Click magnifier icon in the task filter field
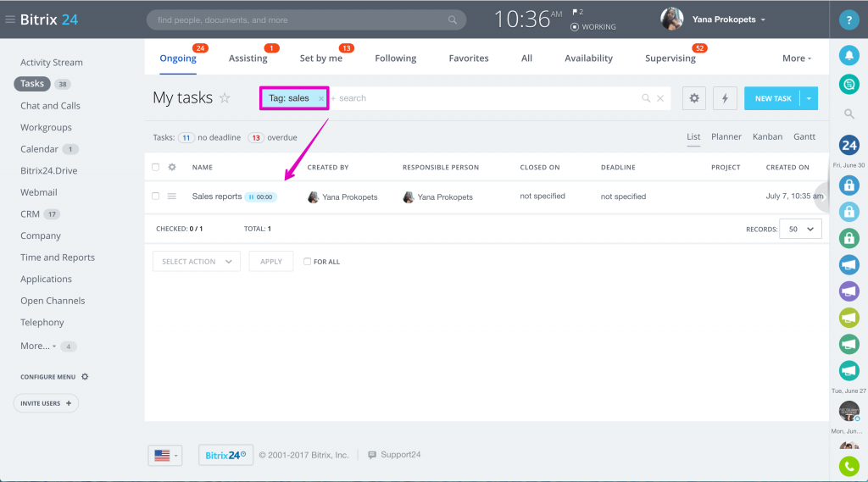Screen dimensions: 868x482 tap(645, 98)
